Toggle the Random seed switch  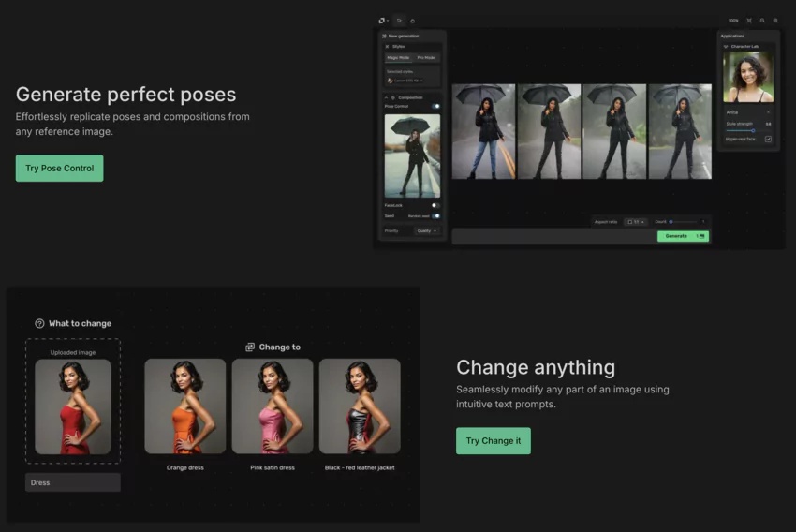click(435, 216)
